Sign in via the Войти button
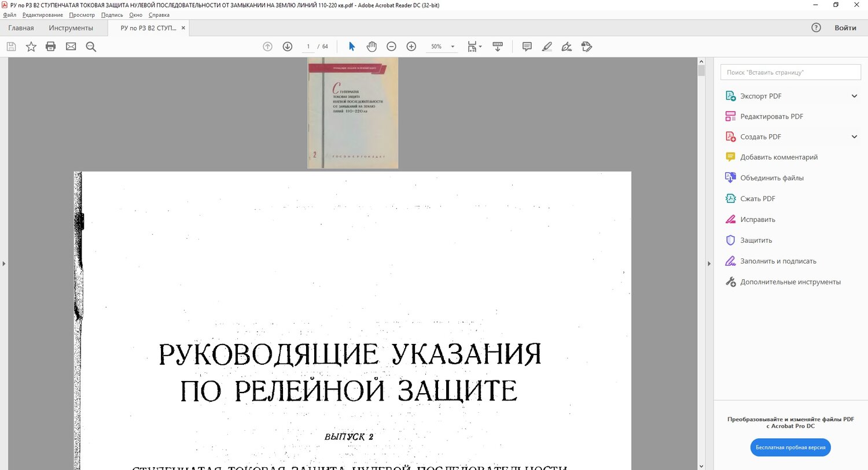Image resolution: width=868 pixels, height=470 pixels. point(845,27)
